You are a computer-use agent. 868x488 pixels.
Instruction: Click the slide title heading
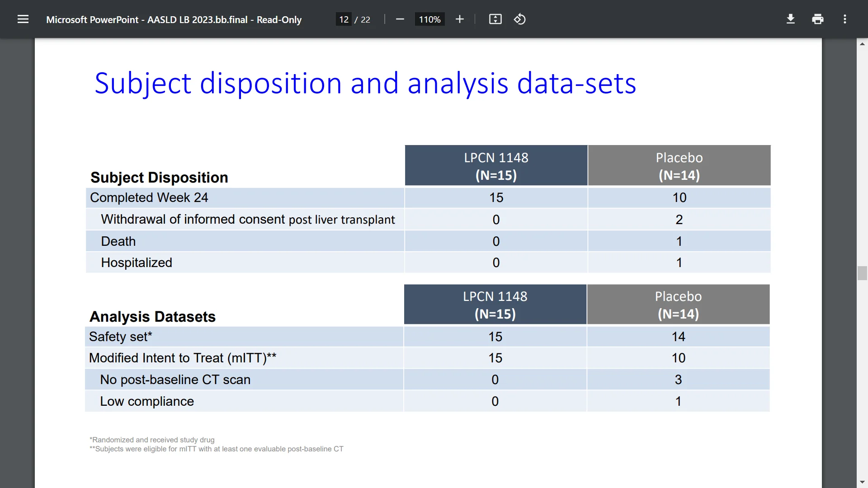tap(365, 83)
